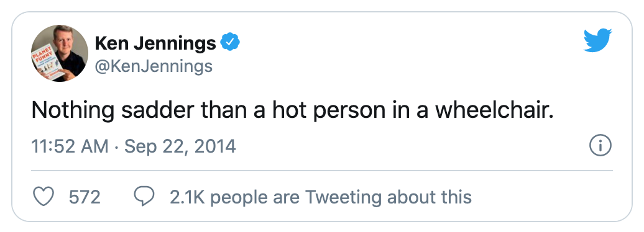This screenshot has width=644, height=232.
Task: Click the 572 likes count
Action: pos(85,197)
